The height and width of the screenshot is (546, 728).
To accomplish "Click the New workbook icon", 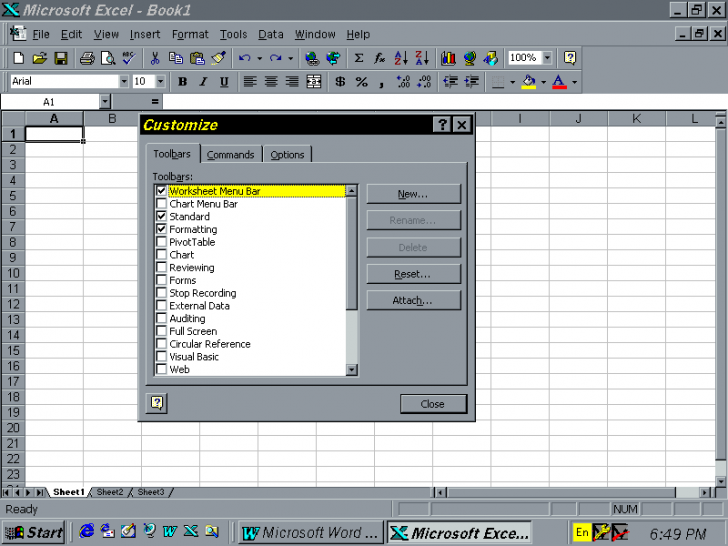I will click(19, 58).
